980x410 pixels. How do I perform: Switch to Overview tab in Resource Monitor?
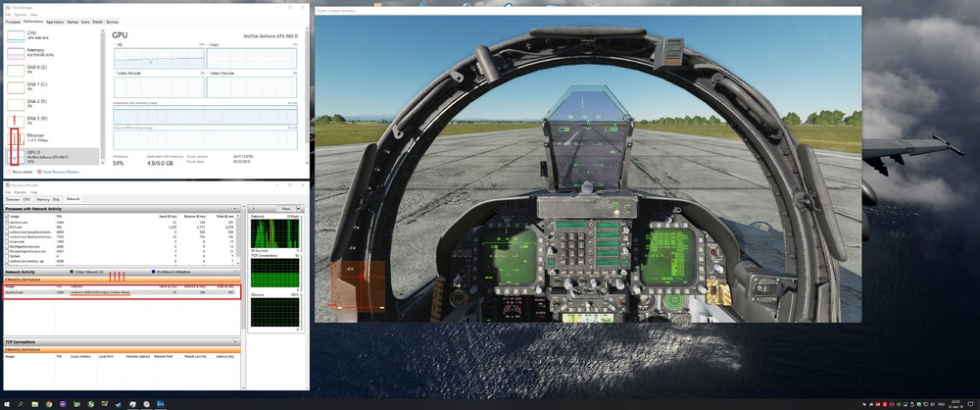pyautogui.click(x=13, y=199)
